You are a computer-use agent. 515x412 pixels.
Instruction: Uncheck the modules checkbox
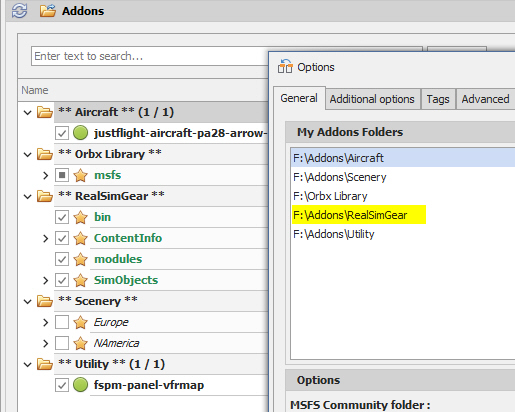tap(62, 259)
